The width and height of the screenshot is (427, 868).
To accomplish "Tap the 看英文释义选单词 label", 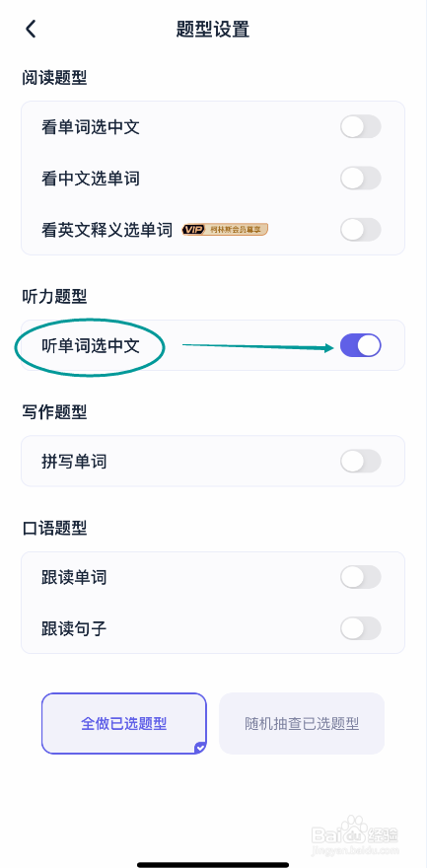I will (x=107, y=230).
